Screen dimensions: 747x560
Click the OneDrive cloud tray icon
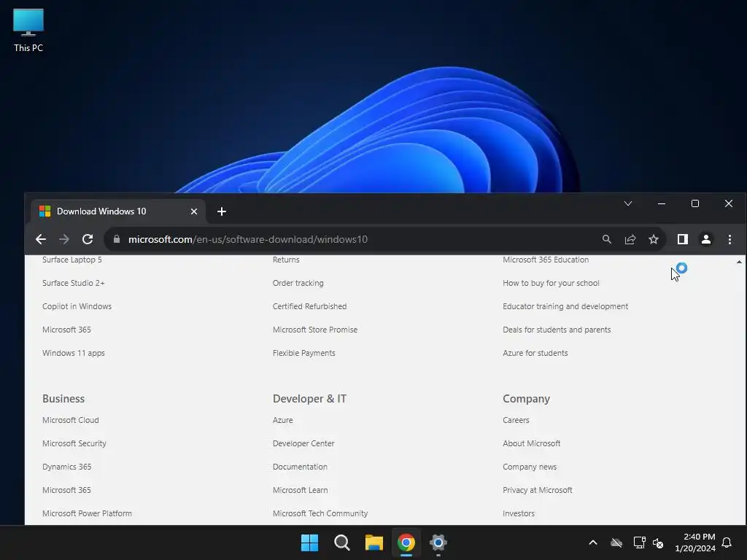click(616, 542)
